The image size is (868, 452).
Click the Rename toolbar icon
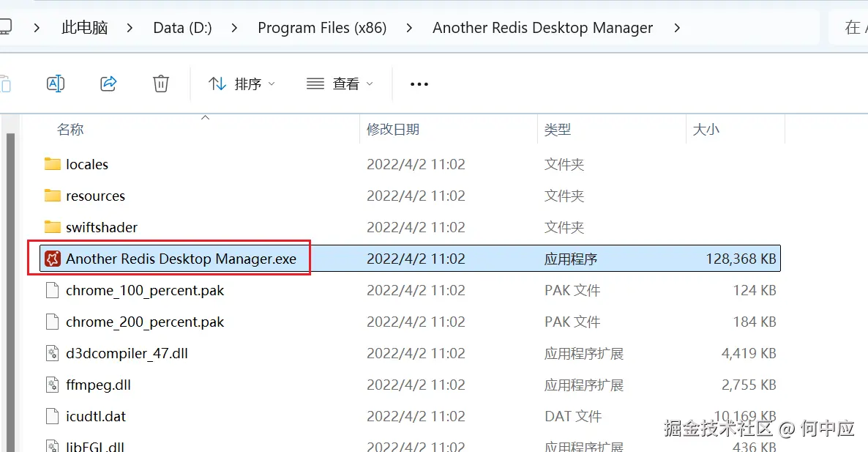click(x=56, y=84)
